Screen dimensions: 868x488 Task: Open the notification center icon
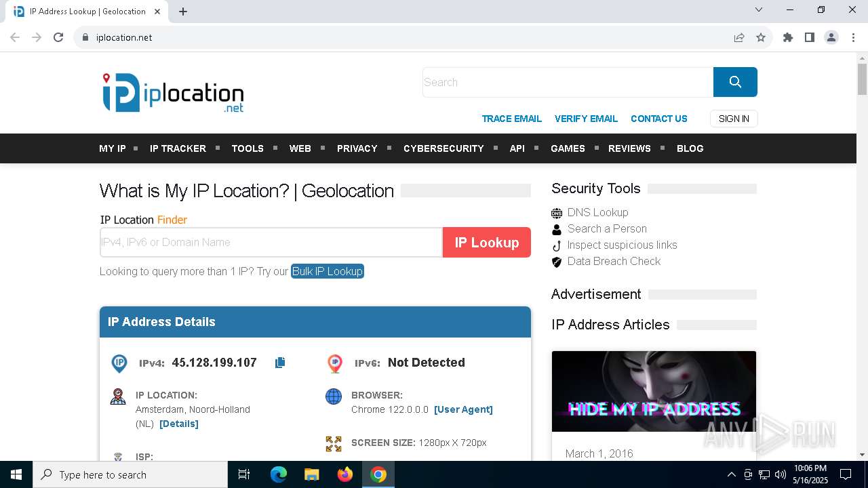coord(846,474)
